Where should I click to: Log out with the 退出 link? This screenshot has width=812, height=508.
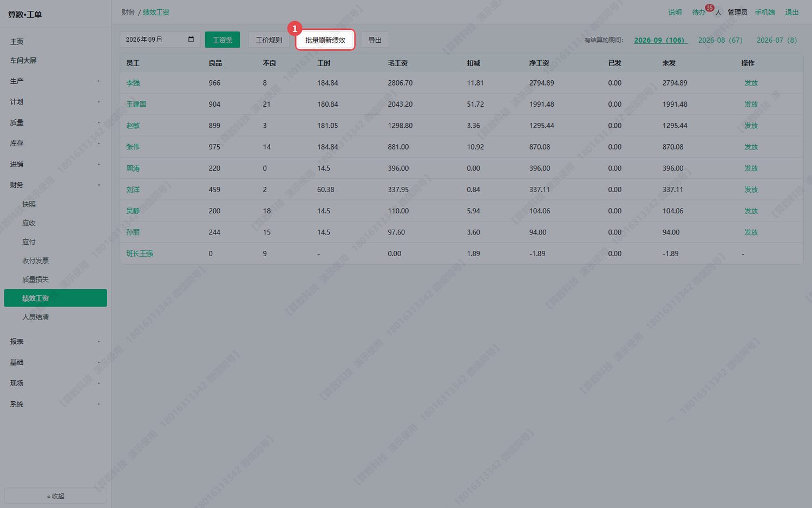pos(792,12)
